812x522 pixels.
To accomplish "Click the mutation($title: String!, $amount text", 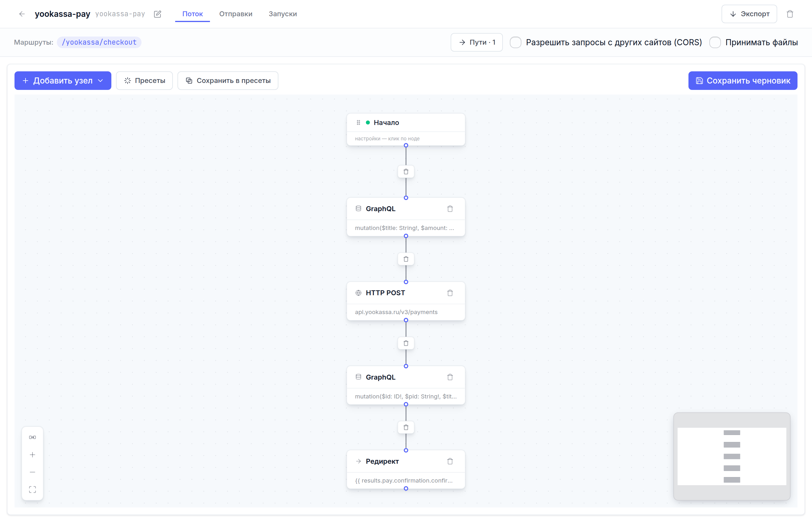I will (x=404, y=228).
